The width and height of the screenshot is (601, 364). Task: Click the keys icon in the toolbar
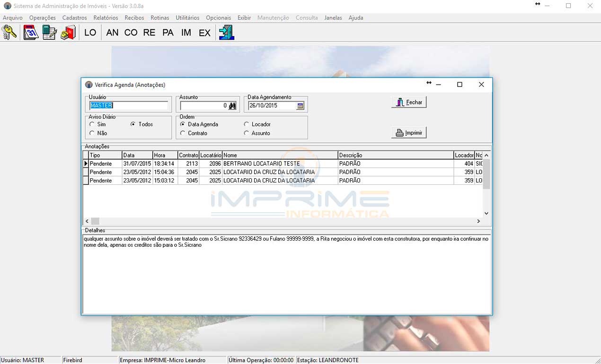click(x=9, y=32)
